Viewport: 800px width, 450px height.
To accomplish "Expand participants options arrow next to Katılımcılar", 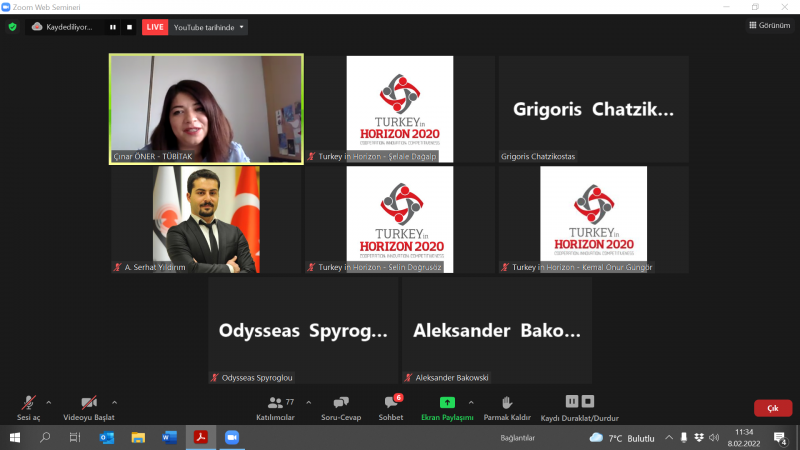I will (309, 403).
